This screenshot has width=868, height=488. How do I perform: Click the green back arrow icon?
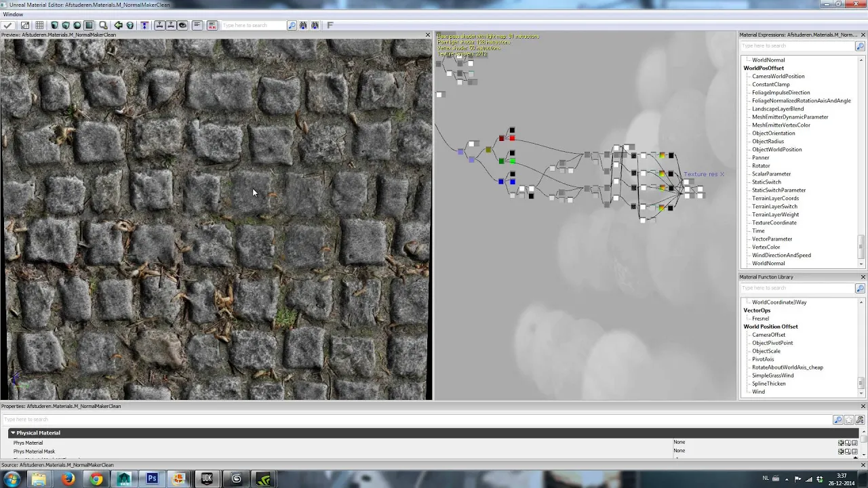coord(119,25)
